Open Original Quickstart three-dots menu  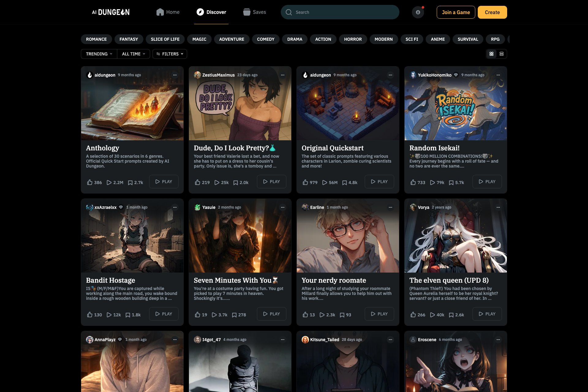390,75
